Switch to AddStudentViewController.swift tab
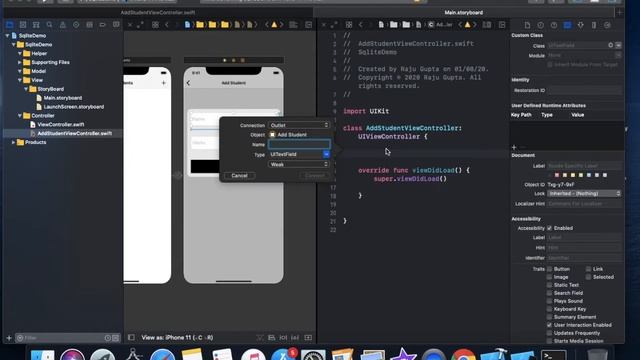Screen dimensions: 640x360 158,13
